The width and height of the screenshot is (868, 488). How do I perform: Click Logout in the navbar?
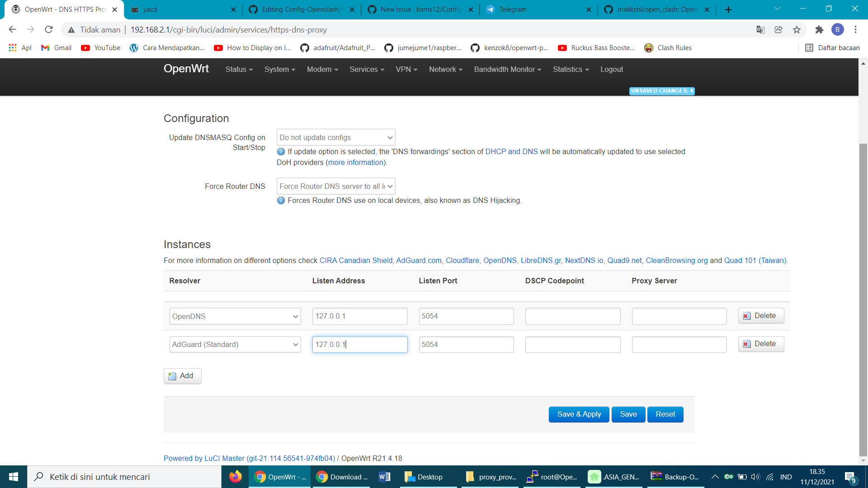(x=612, y=69)
